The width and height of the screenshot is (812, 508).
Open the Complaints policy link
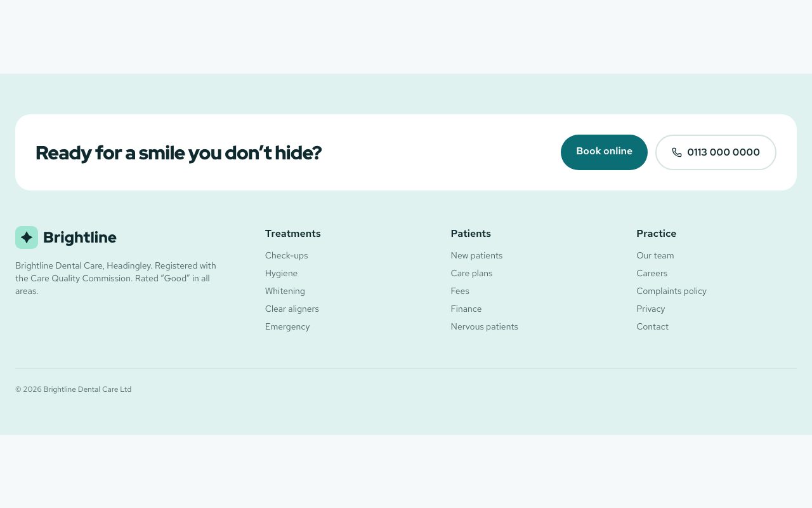pos(671,291)
